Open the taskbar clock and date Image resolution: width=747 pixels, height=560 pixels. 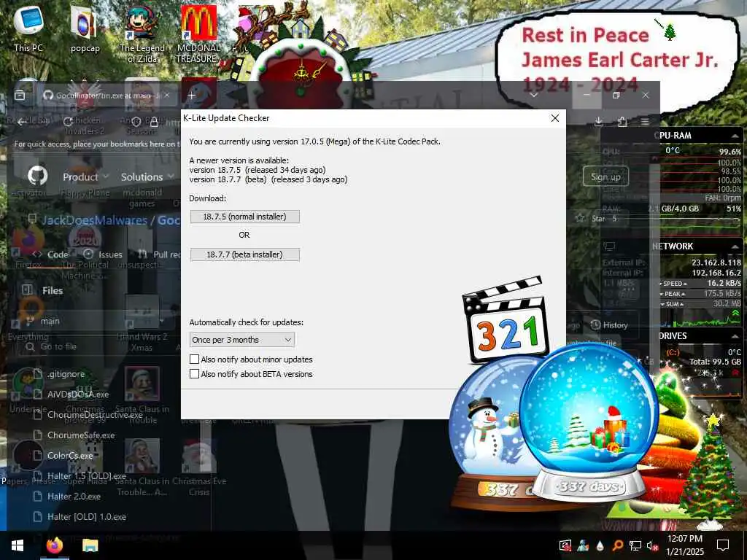click(x=684, y=545)
